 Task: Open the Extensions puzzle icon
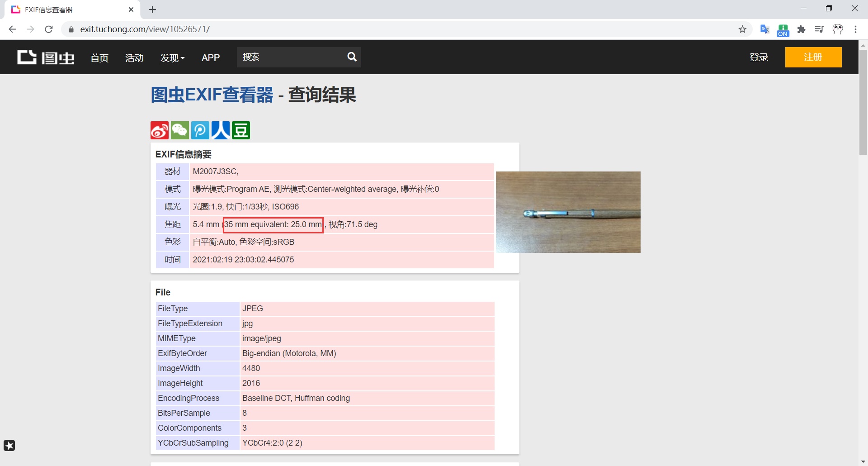(x=801, y=29)
